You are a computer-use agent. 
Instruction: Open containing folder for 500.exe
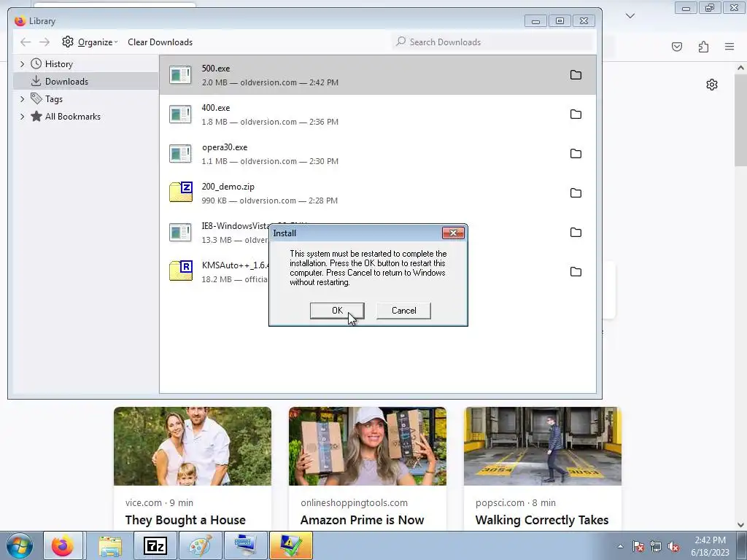coord(576,75)
